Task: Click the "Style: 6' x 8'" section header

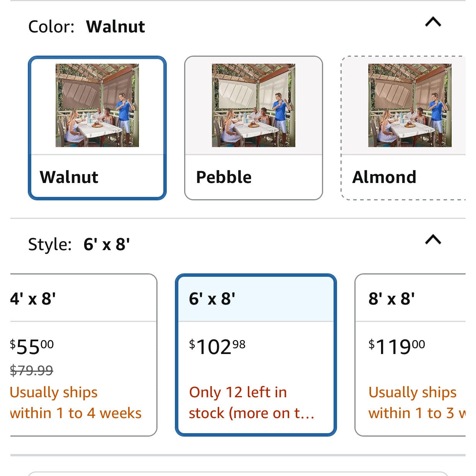Action: [79, 244]
